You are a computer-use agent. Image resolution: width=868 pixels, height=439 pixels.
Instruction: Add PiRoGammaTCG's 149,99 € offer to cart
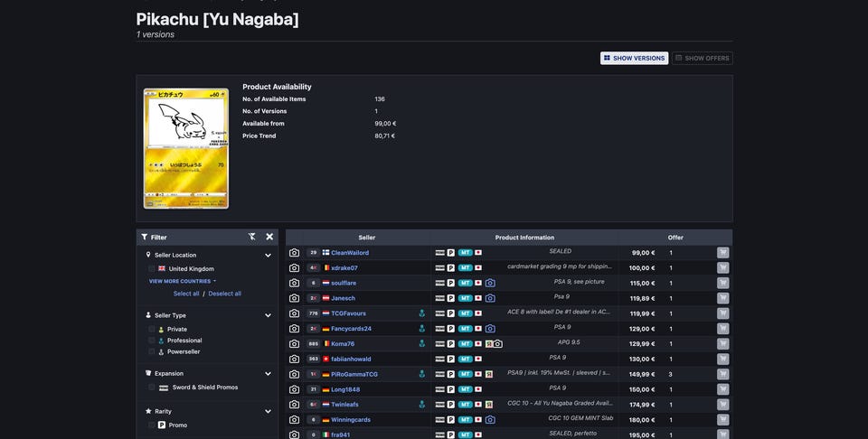pos(723,374)
